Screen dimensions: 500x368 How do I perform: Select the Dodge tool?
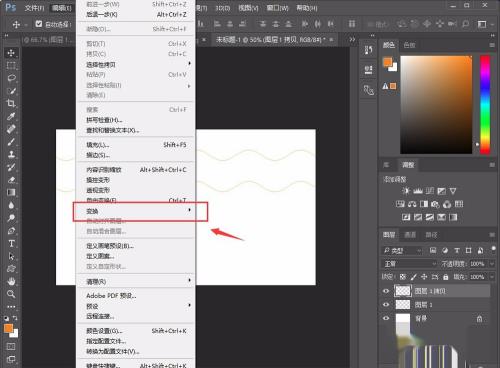coord(11,218)
